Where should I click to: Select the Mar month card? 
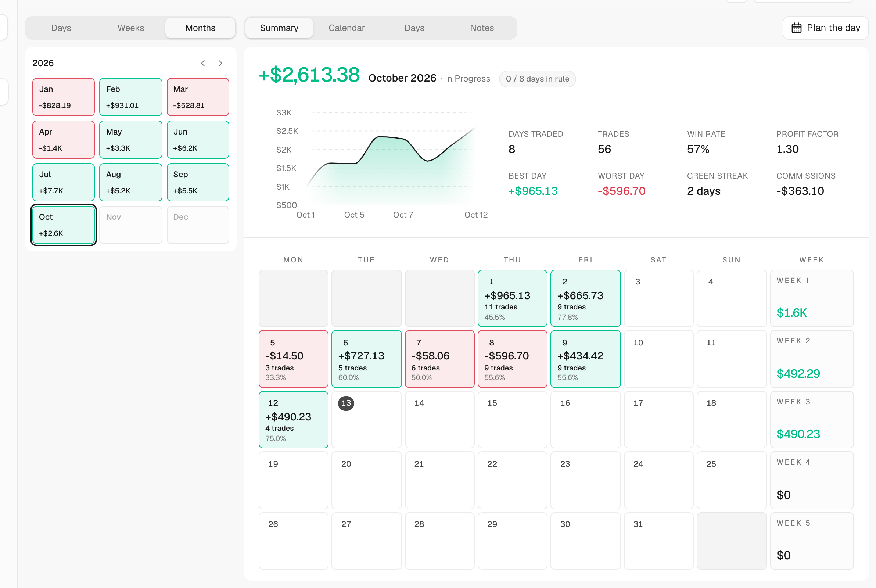(198, 97)
